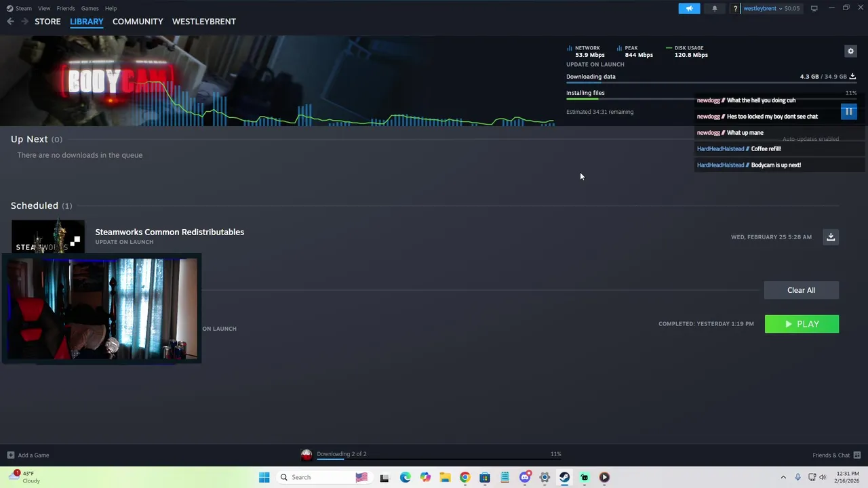Download Steamworks Common Redistributables now
This screenshot has width=868, height=488.
[831, 237]
